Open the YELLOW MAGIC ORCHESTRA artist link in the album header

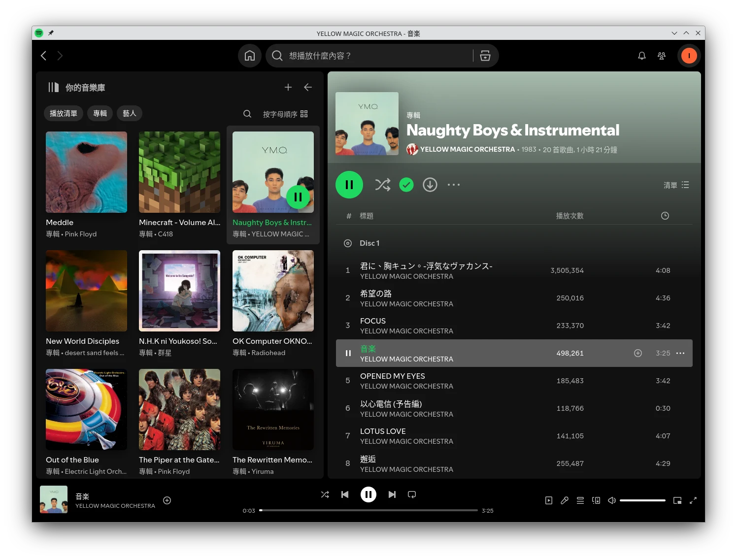(467, 149)
